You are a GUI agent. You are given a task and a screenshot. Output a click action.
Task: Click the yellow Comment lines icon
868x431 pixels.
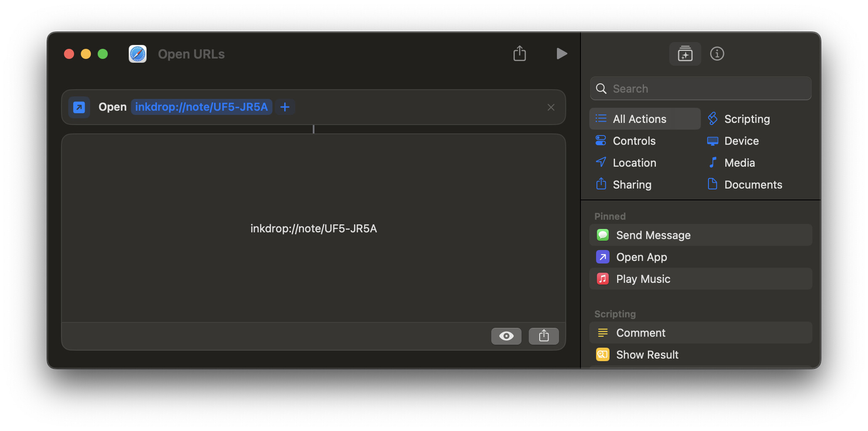[x=603, y=333]
